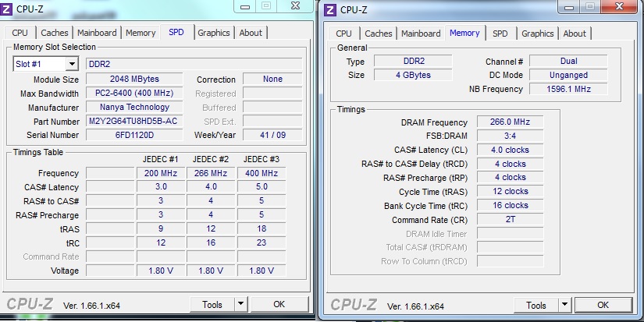Click the Size value 4 GBytes
The image size is (644, 322).
(x=413, y=75)
